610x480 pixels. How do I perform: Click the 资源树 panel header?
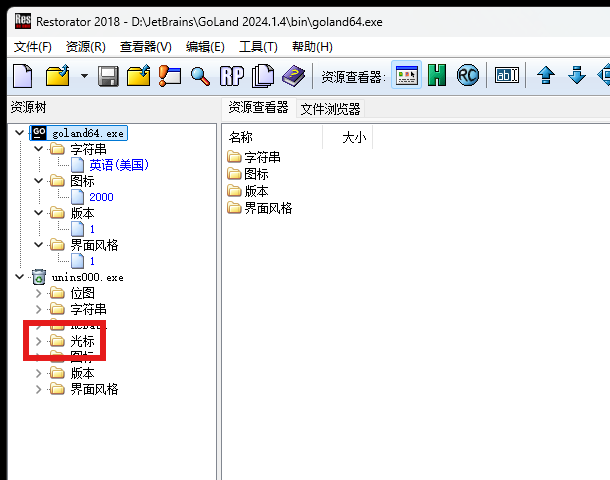[x=28, y=107]
